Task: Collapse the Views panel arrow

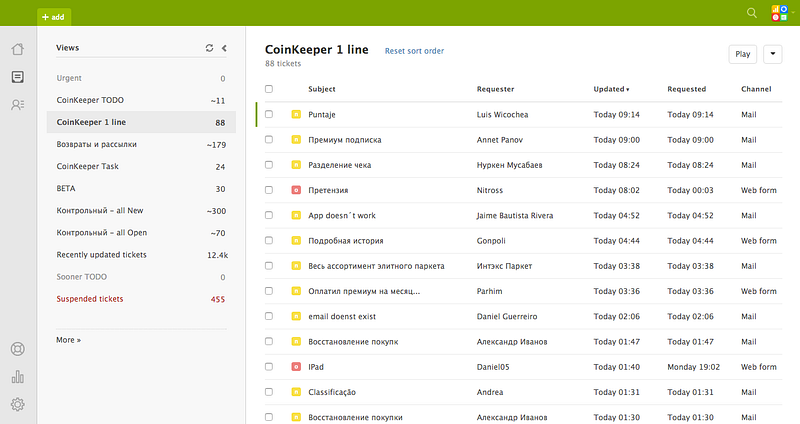Action: [x=224, y=48]
